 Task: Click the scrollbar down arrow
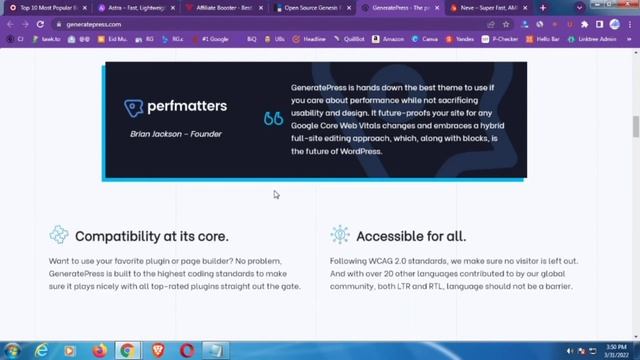[636, 337]
